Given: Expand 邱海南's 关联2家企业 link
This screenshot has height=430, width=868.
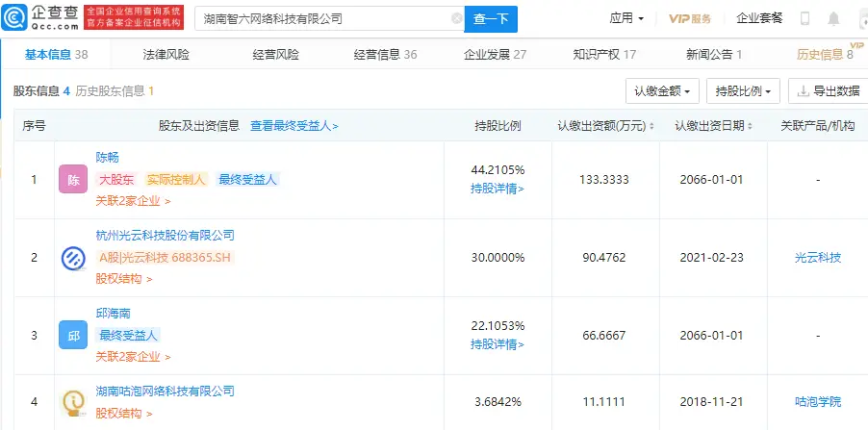Looking at the screenshot, I should point(133,357).
